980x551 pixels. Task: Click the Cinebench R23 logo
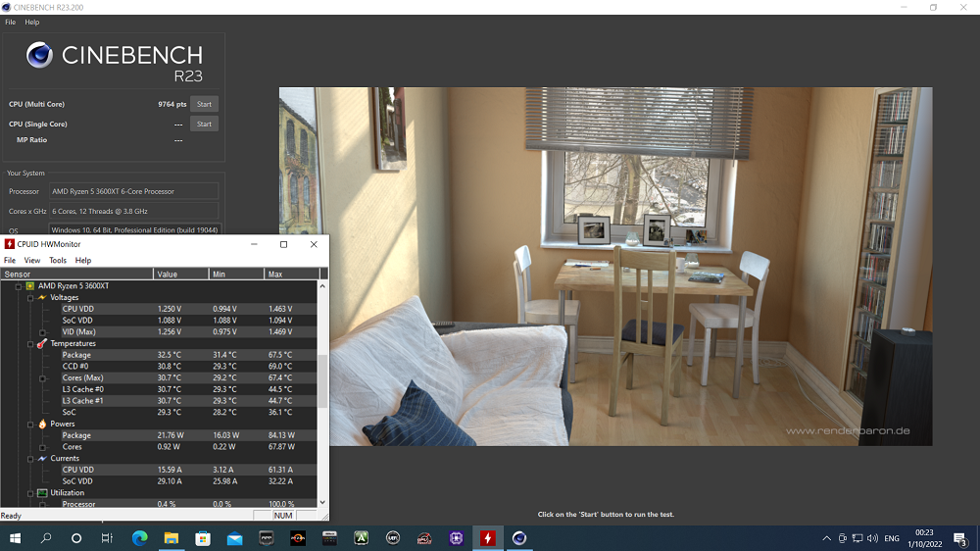tap(115, 62)
